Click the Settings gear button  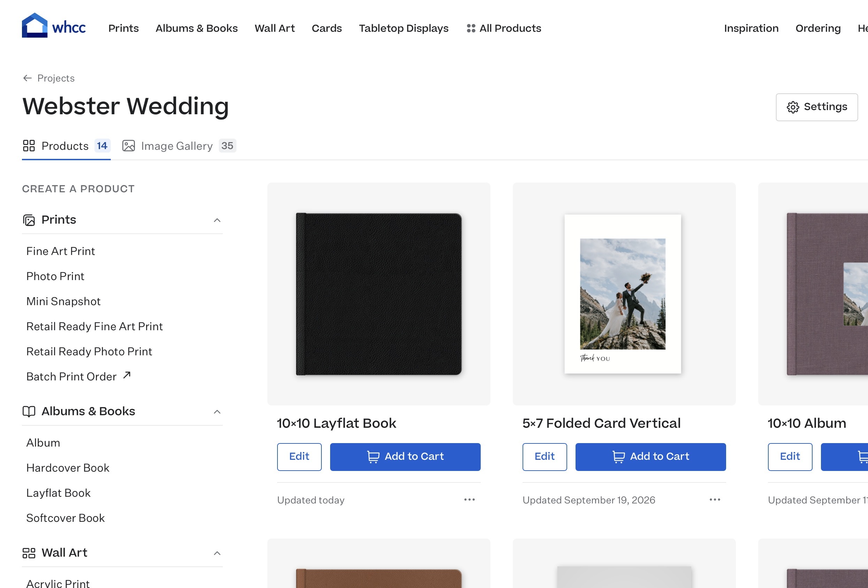(x=816, y=107)
